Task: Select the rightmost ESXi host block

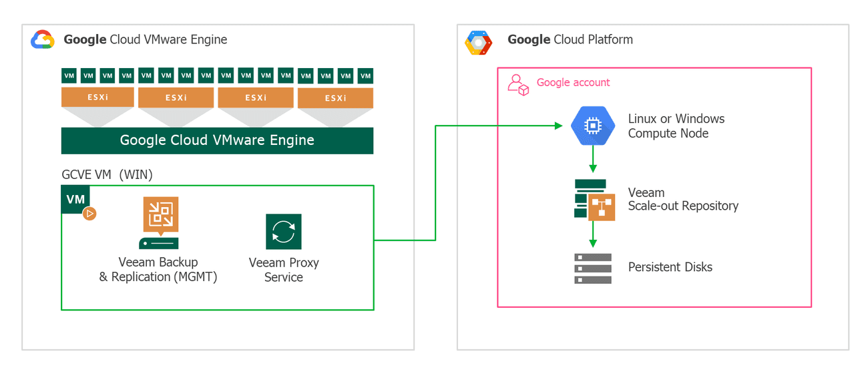Action: tap(335, 98)
